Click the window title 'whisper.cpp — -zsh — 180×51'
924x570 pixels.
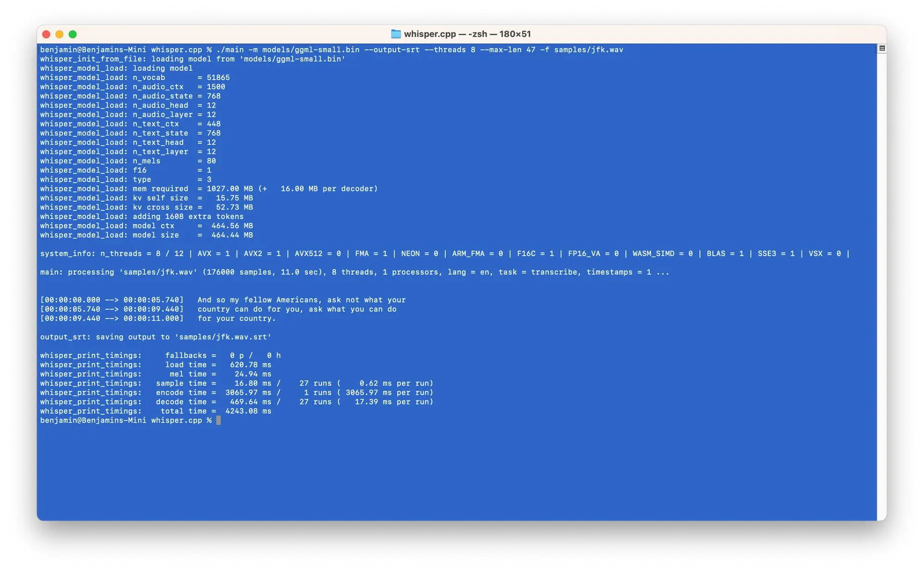467,34
